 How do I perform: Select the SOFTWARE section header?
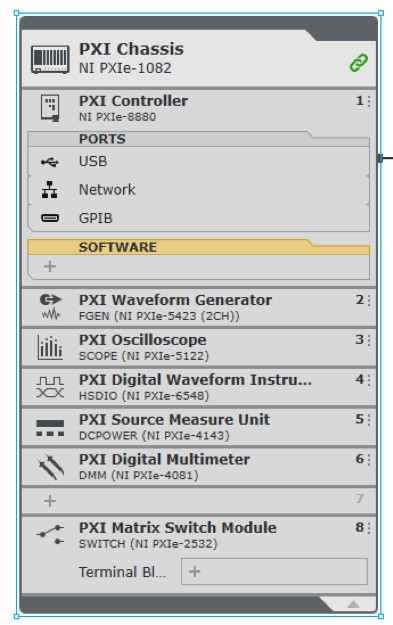198,247
